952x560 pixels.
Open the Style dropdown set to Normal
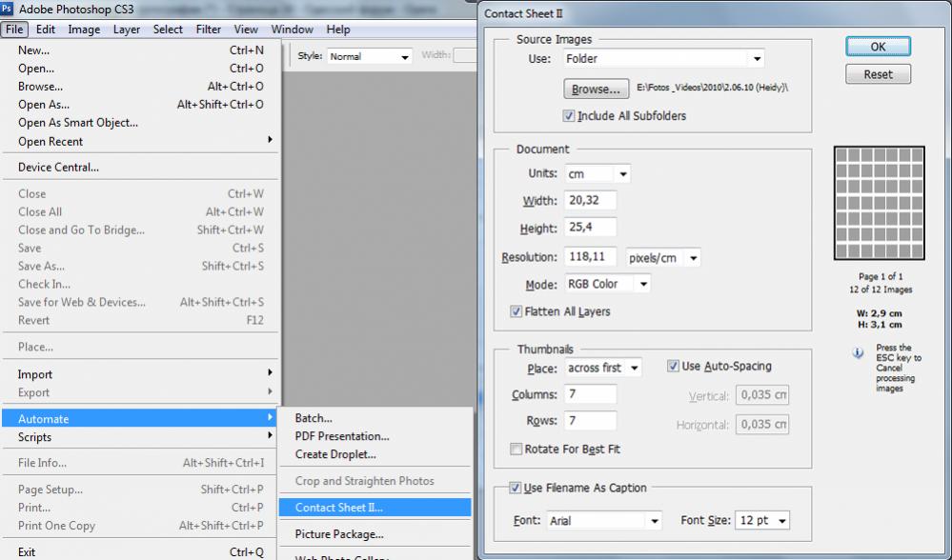(x=370, y=56)
